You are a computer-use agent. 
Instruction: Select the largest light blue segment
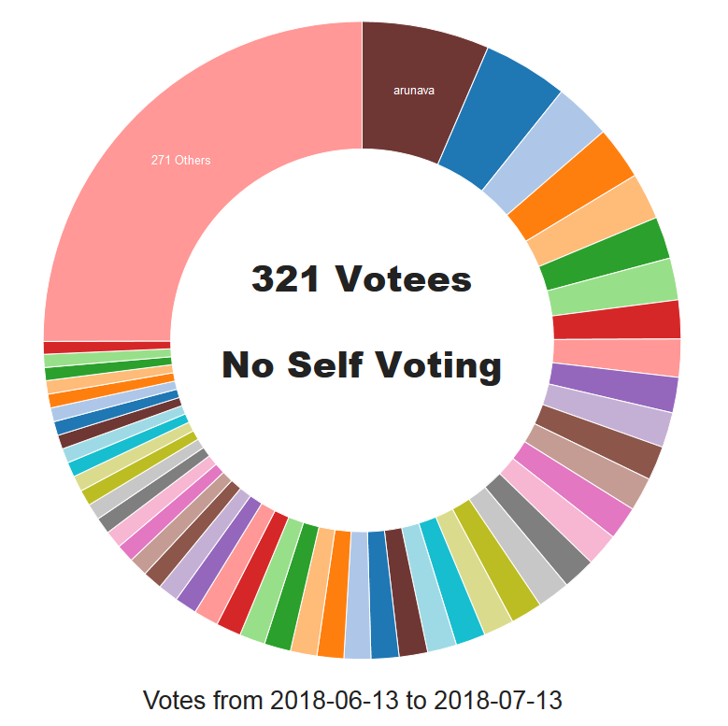tap(543, 153)
